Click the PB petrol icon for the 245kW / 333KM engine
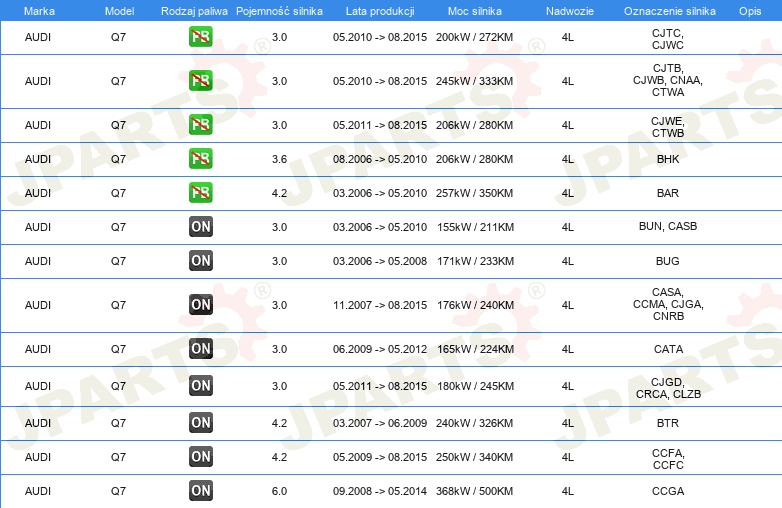This screenshot has width=782, height=508. (201, 81)
